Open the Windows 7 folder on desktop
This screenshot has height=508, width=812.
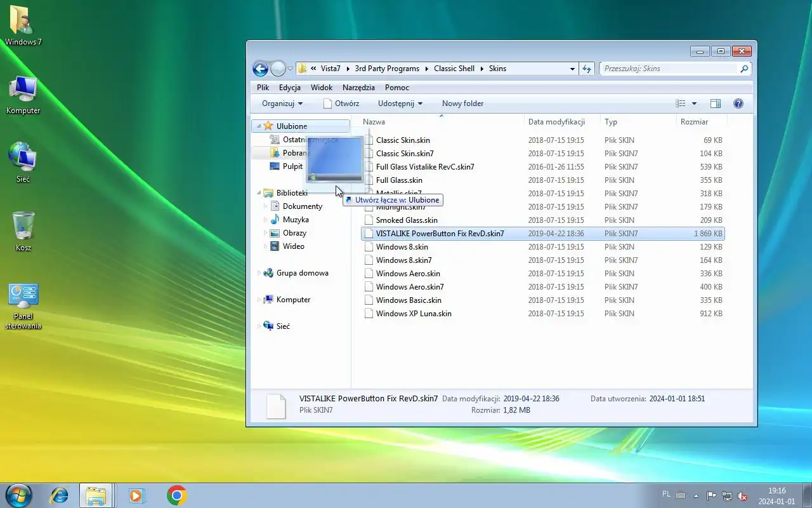coord(22,27)
